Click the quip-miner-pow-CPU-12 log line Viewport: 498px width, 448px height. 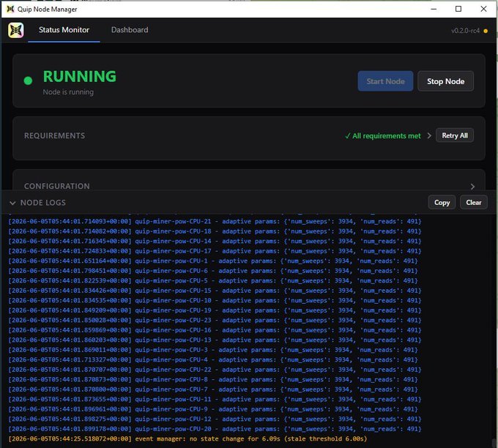[x=215, y=419]
